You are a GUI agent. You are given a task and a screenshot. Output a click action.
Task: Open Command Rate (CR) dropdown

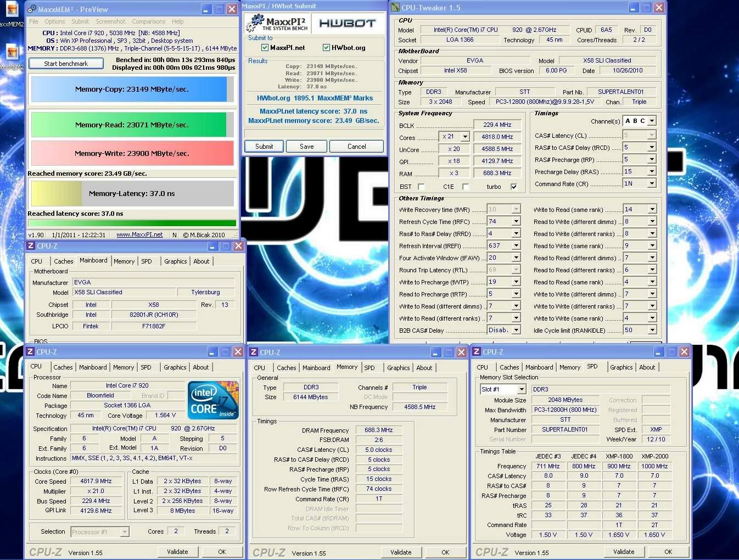click(652, 183)
